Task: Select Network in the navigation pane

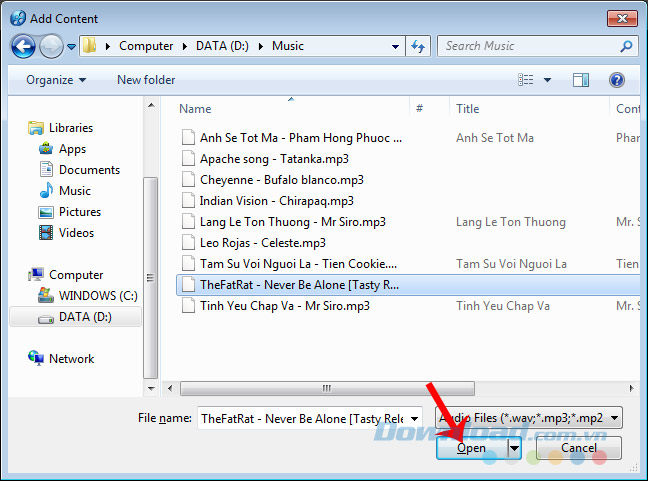Action: (61, 358)
